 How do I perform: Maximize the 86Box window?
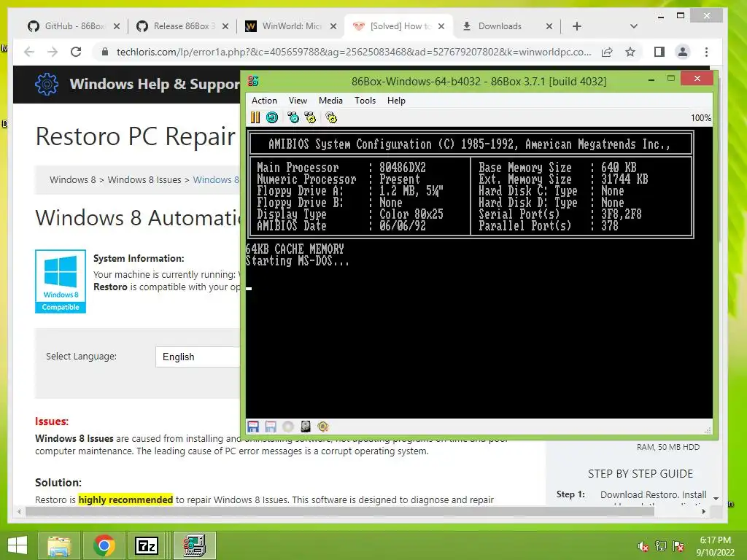tap(671, 79)
